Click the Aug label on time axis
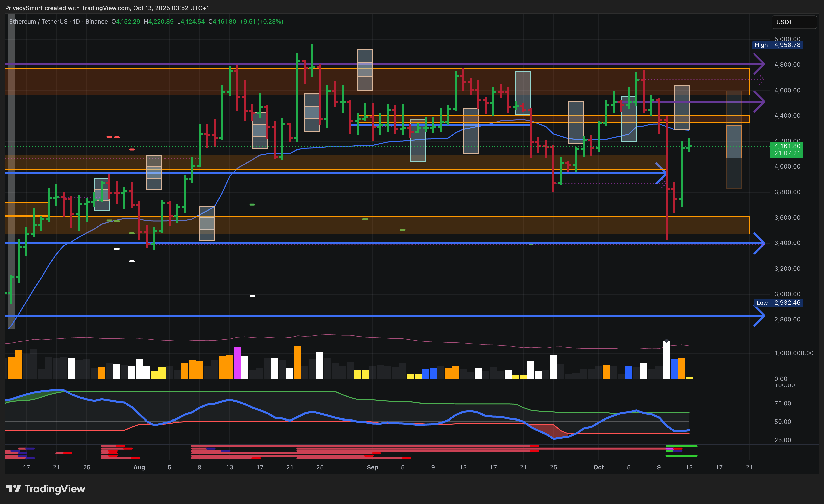 tap(139, 467)
